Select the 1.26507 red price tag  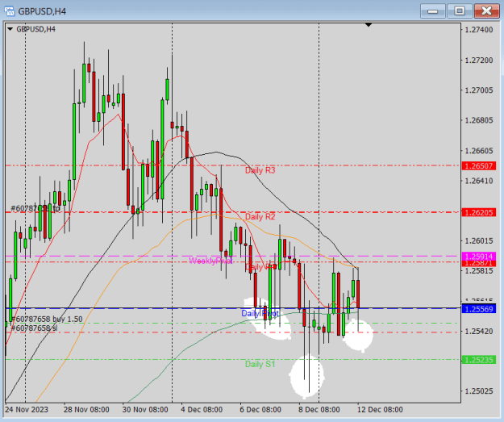click(479, 166)
